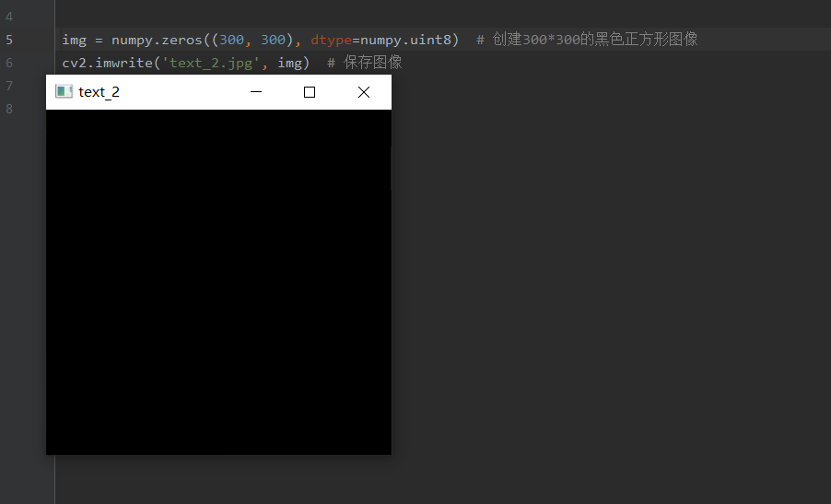Click the text_2 window app icon
The image size is (831, 504).
tap(64, 92)
